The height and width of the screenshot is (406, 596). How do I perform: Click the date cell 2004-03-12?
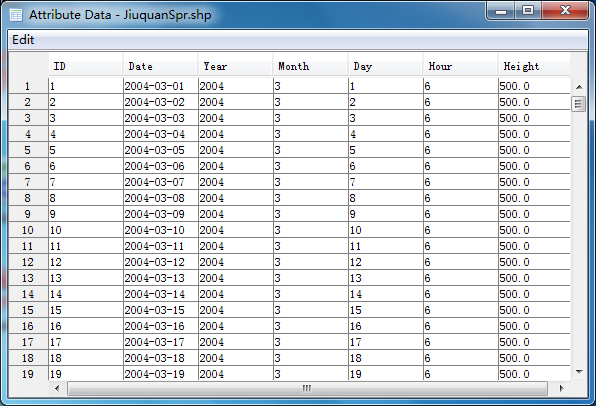coord(161,262)
